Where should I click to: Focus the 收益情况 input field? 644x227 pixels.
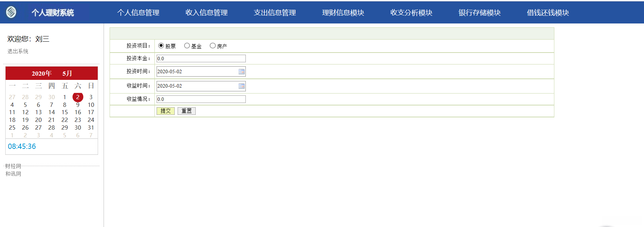[201, 99]
